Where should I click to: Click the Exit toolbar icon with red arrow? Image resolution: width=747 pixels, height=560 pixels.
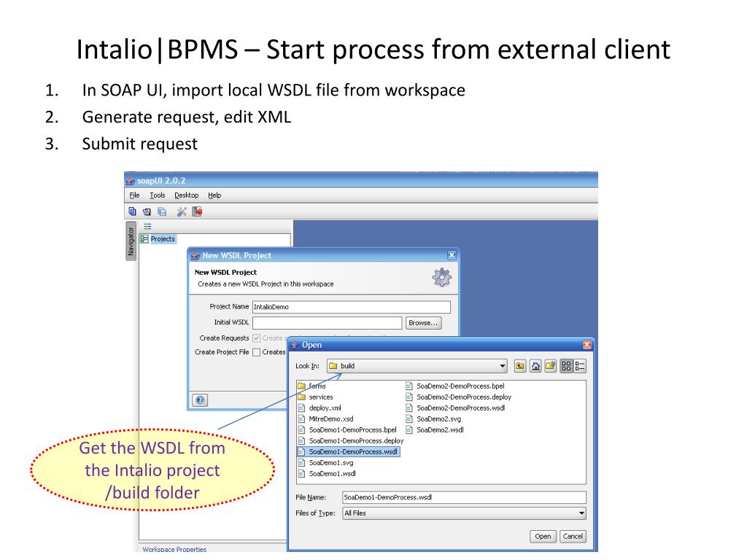(x=197, y=211)
